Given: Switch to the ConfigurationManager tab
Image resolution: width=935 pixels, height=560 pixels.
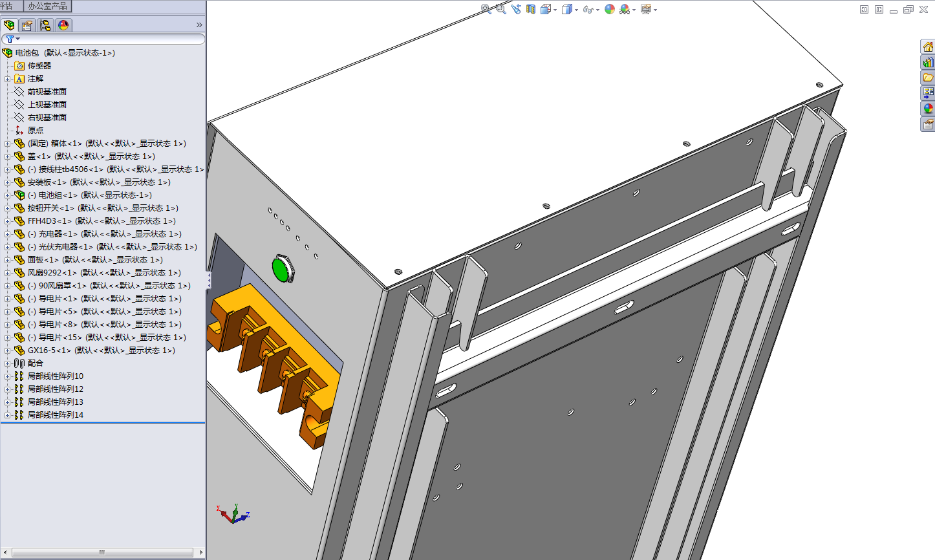Looking at the screenshot, I should (x=45, y=25).
